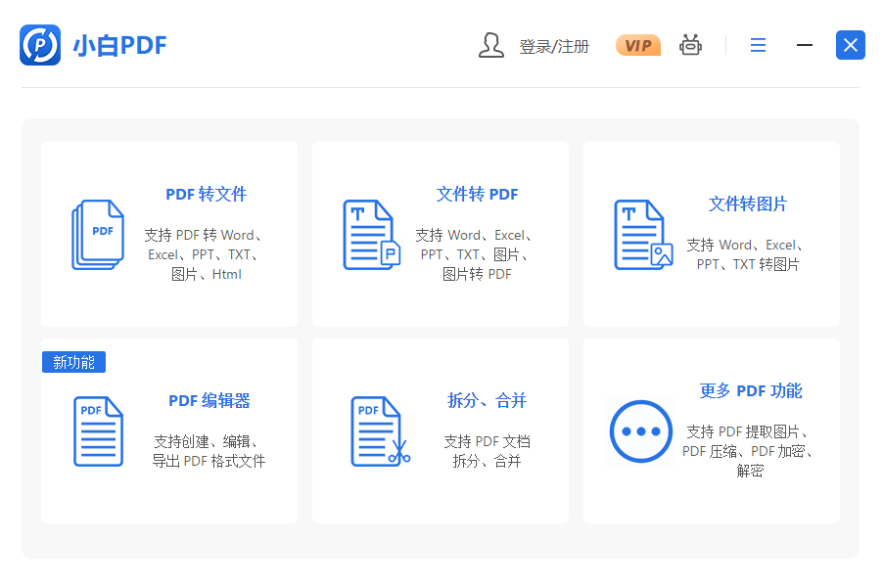
Task: Click the PDF 转文件 stacked pages icon
Action: 98,235
